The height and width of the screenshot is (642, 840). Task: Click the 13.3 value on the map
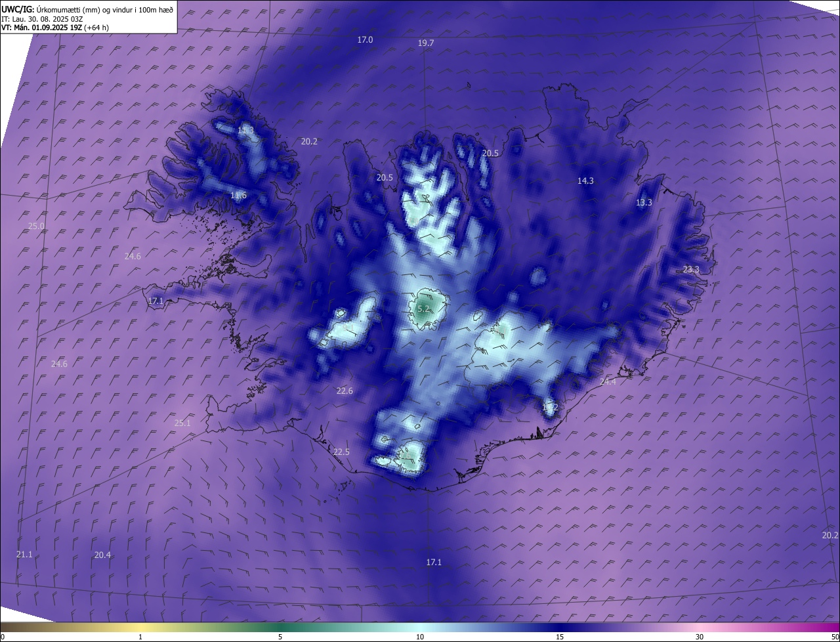(x=644, y=203)
